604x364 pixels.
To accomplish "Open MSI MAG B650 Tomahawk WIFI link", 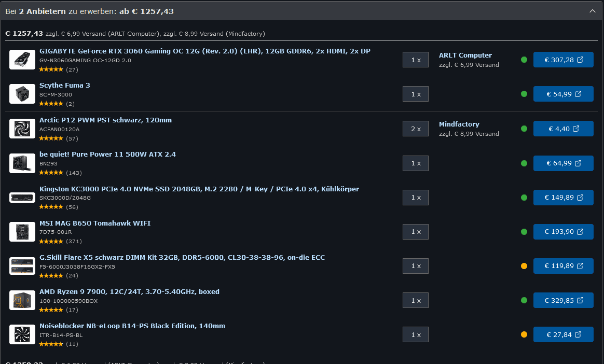I will coord(95,223).
